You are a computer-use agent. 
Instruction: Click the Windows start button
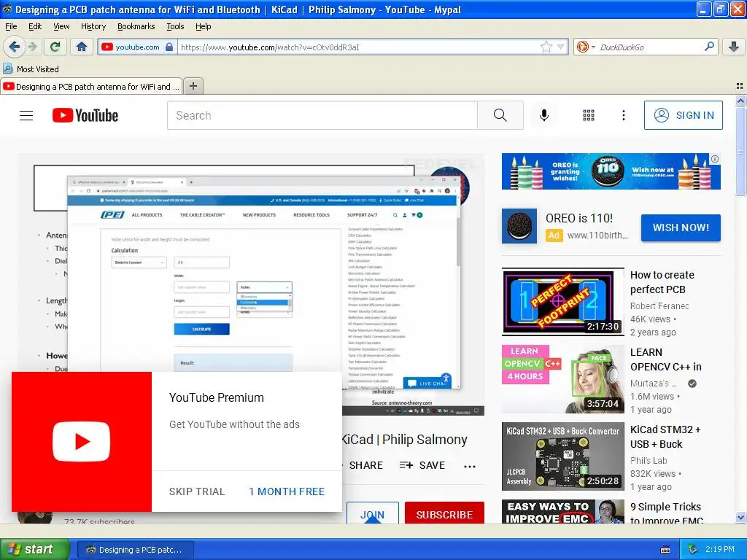click(x=34, y=550)
